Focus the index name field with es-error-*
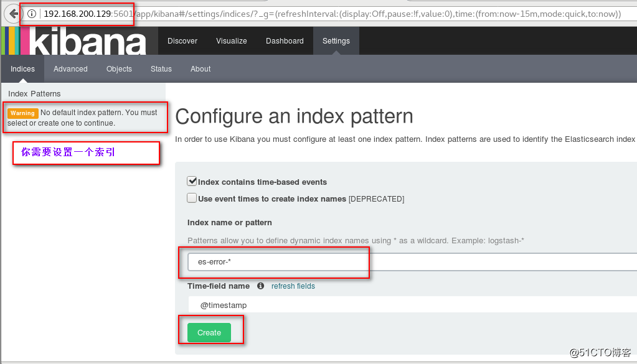 412,262
